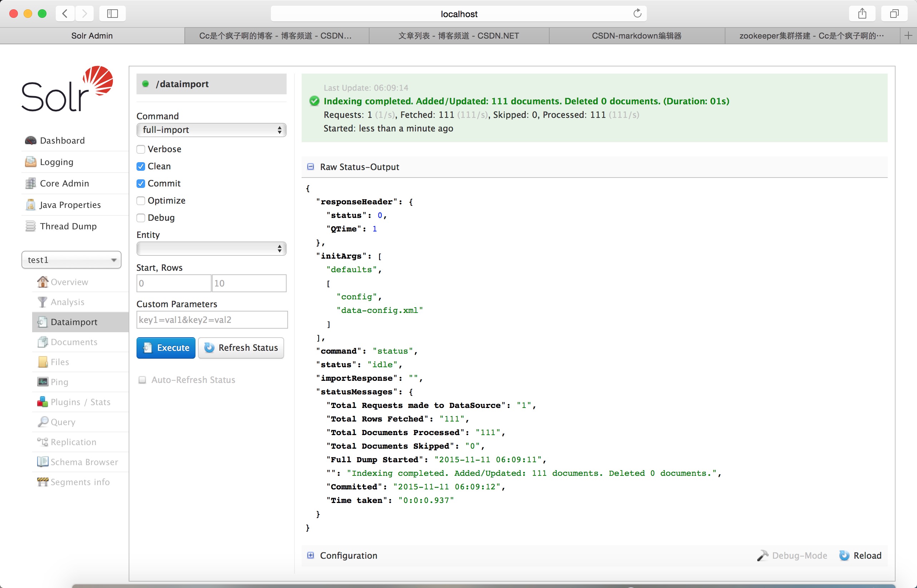Screen dimensions: 917x588
Task: Open the Entity dropdown
Action: (x=211, y=249)
